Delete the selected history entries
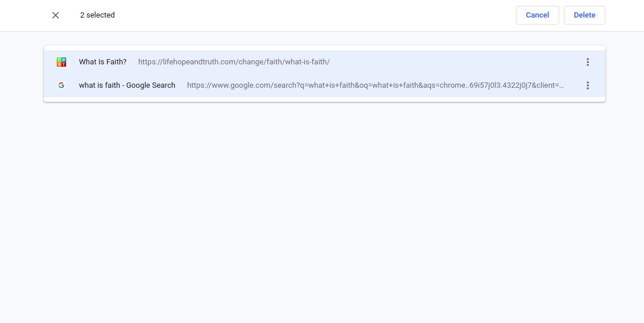 point(584,15)
